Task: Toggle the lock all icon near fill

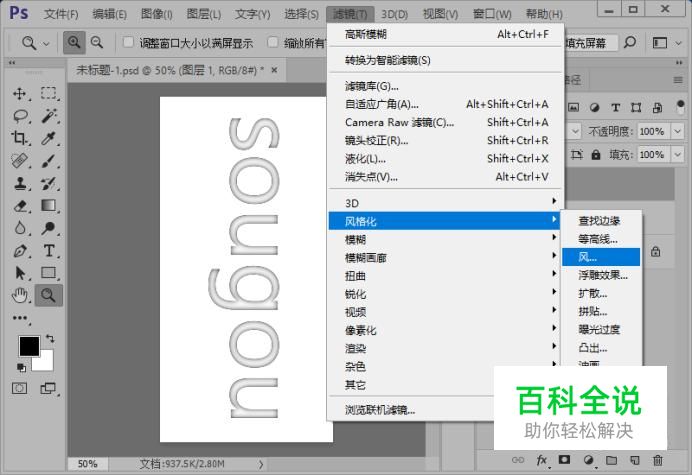Action: click(x=596, y=155)
